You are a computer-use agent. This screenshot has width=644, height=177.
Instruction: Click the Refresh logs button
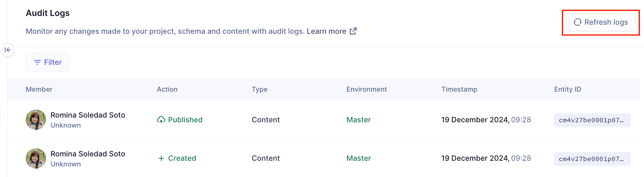[x=600, y=22]
